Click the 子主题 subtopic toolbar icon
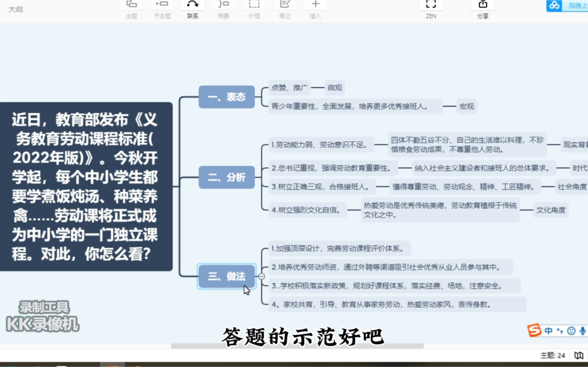The image size is (588, 367). click(x=162, y=9)
